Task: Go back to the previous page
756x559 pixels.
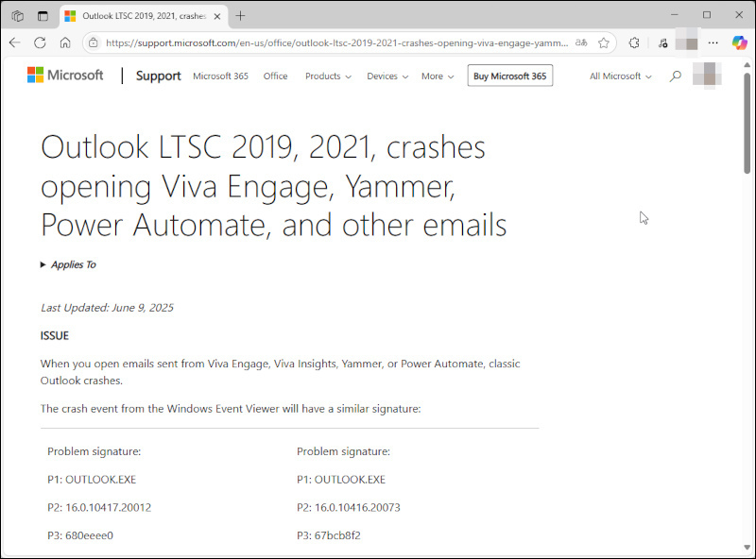Action: click(x=15, y=42)
